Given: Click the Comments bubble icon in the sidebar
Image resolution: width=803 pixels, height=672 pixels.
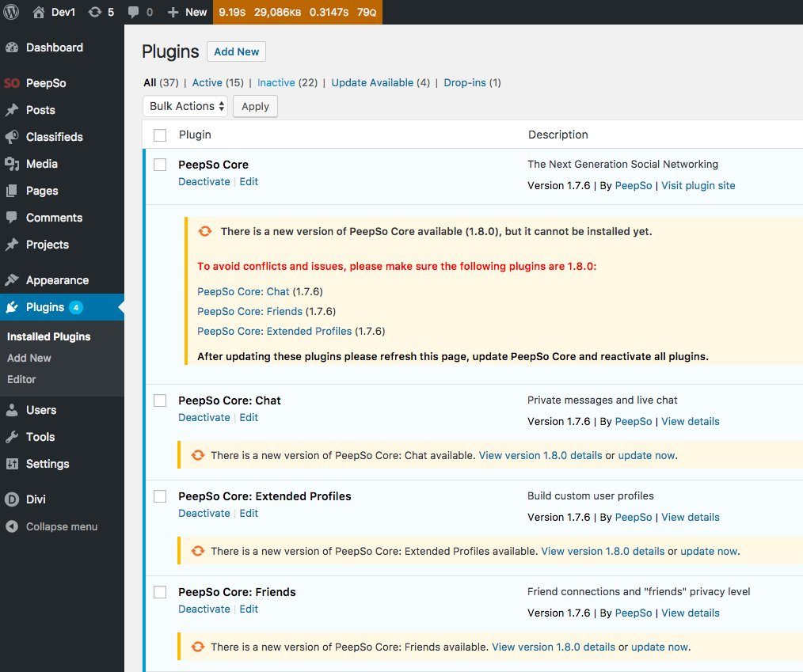Looking at the screenshot, I should point(13,218).
